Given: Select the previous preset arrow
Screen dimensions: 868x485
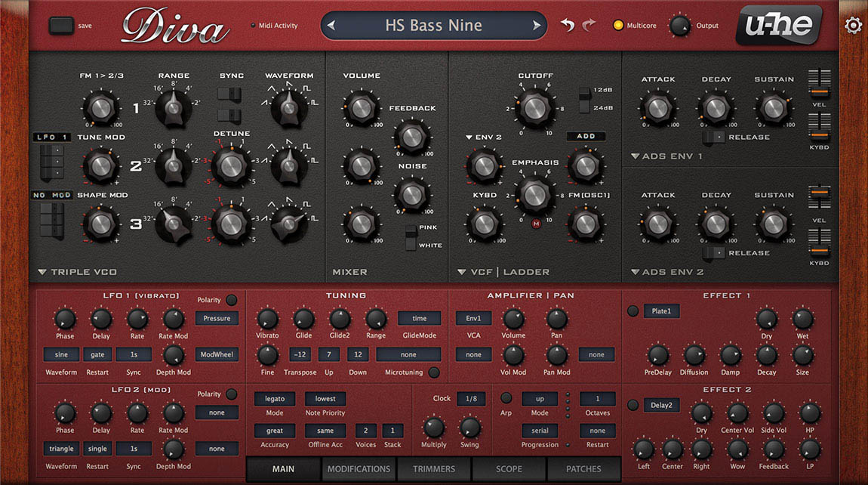Looking at the screenshot, I should tap(332, 25).
